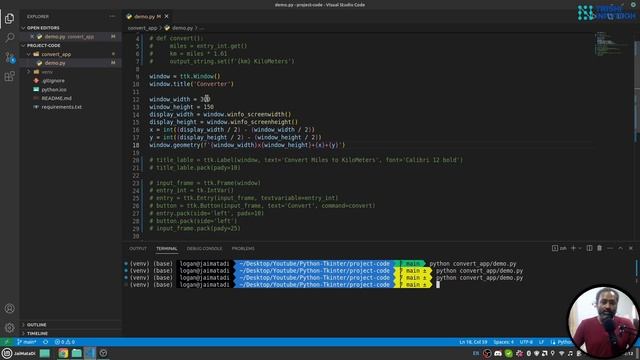
Task: Click the zsh terminal shell indicator
Action: (559, 248)
